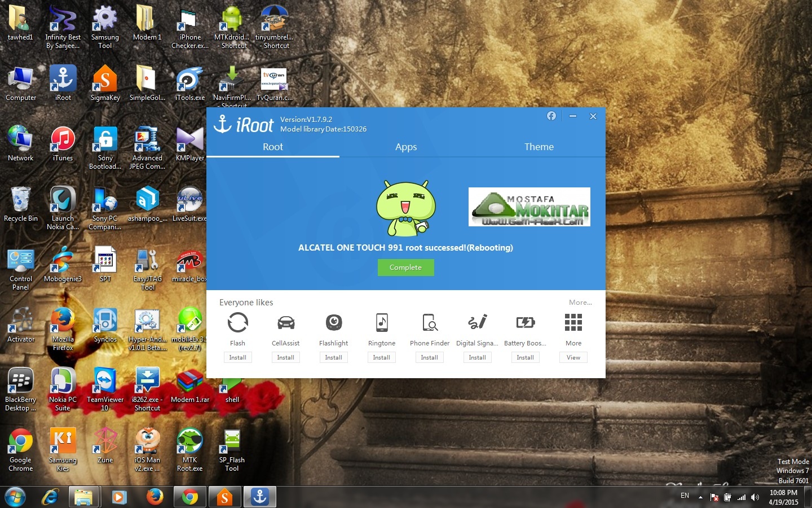Open Internet Explorer from the taskbar
The width and height of the screenshot is (812, 508).
pos(50,497)
